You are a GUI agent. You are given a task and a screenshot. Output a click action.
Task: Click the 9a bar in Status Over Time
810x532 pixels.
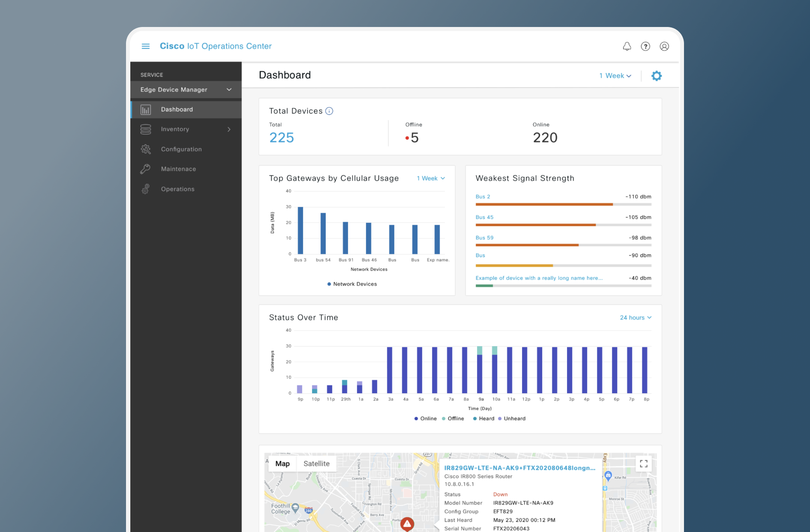click(x=480, y=370)
